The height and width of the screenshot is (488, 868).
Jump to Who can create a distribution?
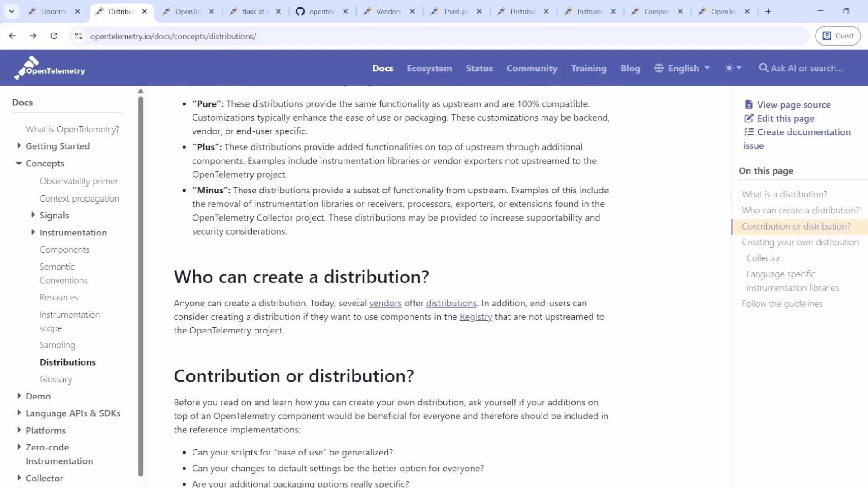800,210
